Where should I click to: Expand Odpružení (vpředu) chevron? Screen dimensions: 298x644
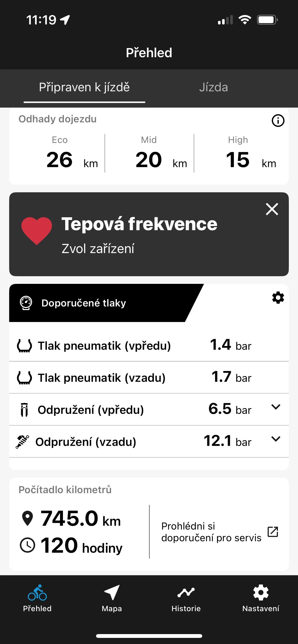click(276, 407)
